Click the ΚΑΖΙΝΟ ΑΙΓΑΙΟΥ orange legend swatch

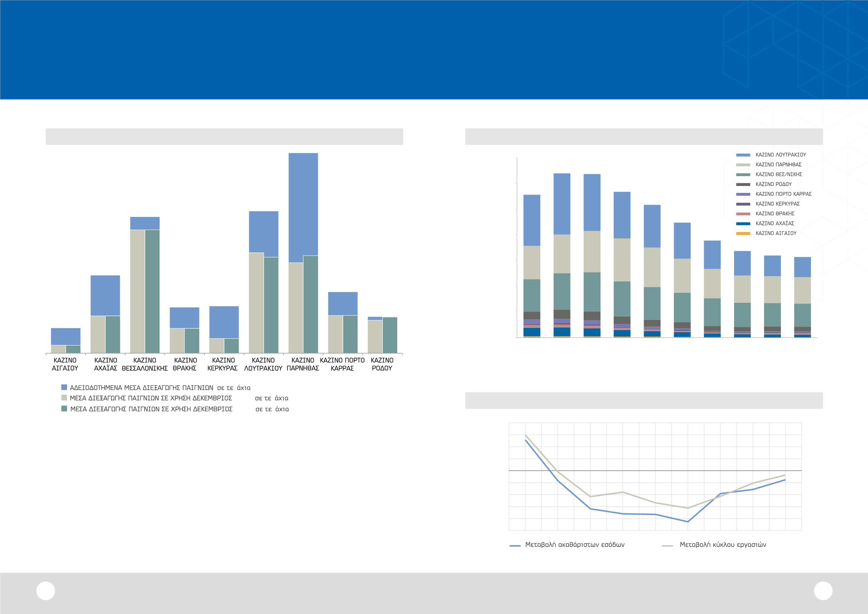(743, 234)
